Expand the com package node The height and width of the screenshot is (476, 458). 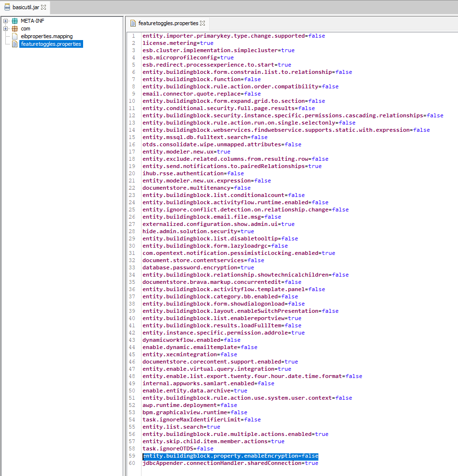5,28
